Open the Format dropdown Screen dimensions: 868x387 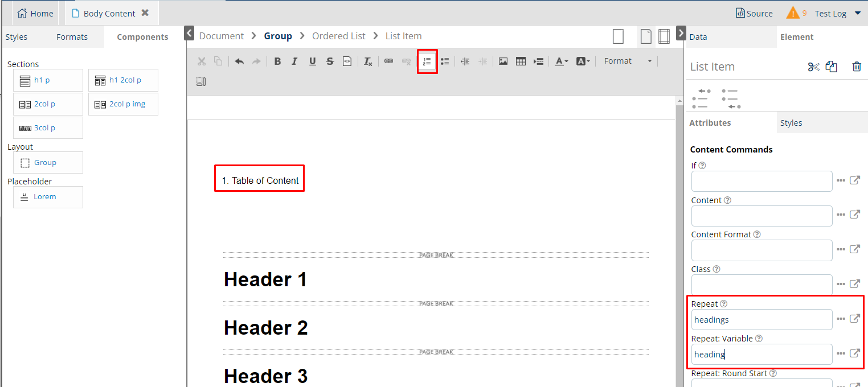click(628, 61)
